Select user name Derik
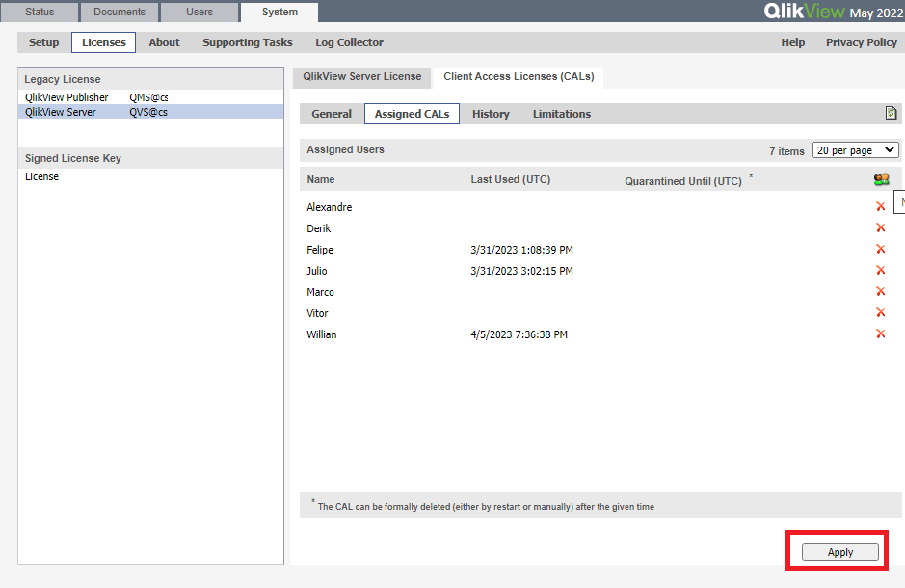 coord(319,228)
